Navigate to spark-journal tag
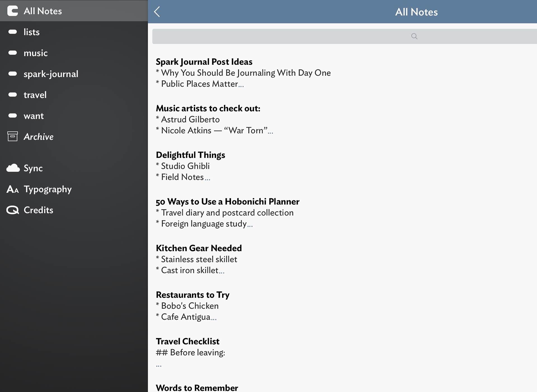Screen dimensions: 537x392 [51, 74]
